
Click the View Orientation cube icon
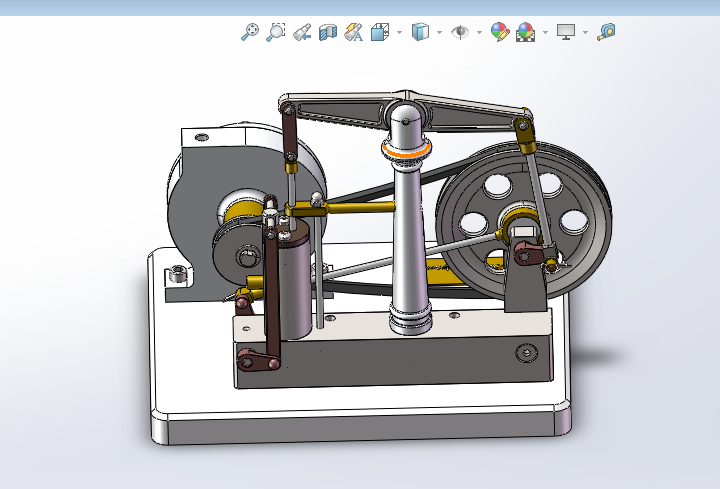(380, 32)
